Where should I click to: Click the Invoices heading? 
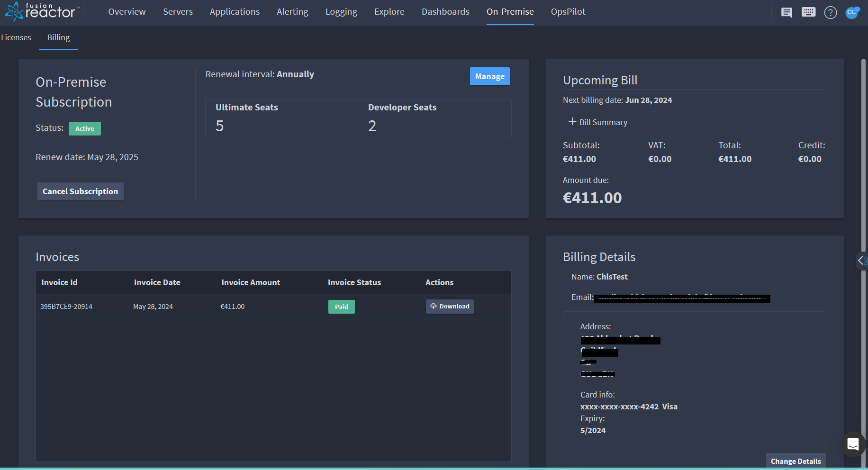[57, 257]
